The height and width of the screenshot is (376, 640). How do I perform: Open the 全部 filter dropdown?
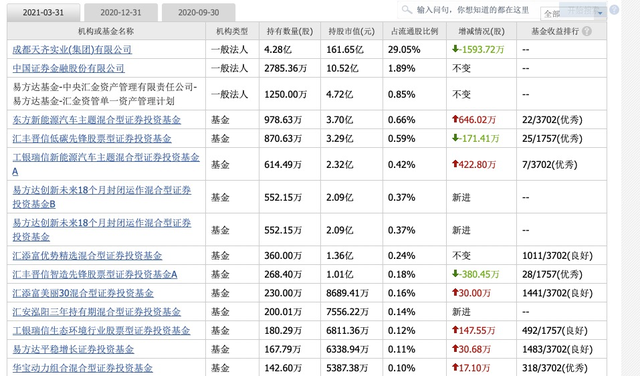[573, 13]
